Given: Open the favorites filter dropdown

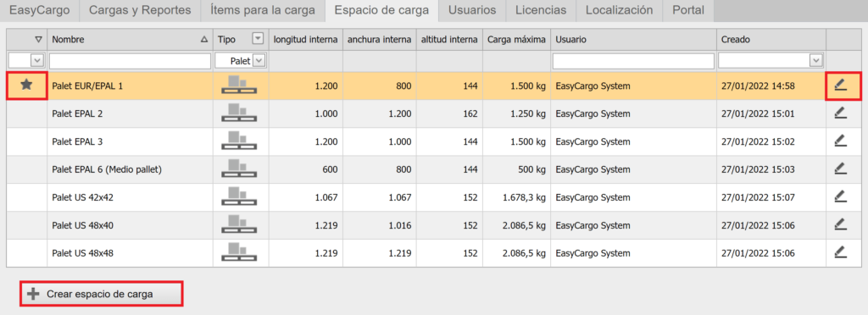Looking at the screenshot, I should coord(37,61).
